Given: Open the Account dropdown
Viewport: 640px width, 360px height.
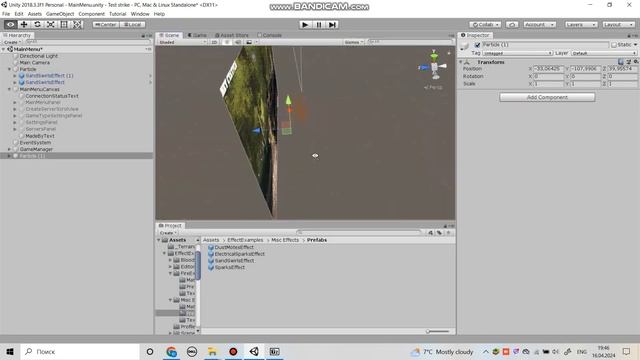Looking at the screenshot, I should point(540,24).
